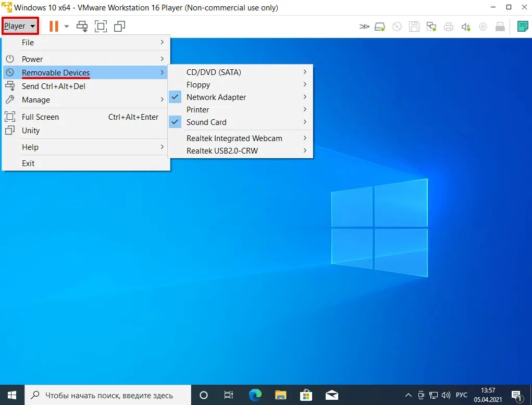Image resolution: width=532 pixels, height=405 pixels.
Task: Click the disc icon beside Removable Devices
Action: [x=10, y=72]
